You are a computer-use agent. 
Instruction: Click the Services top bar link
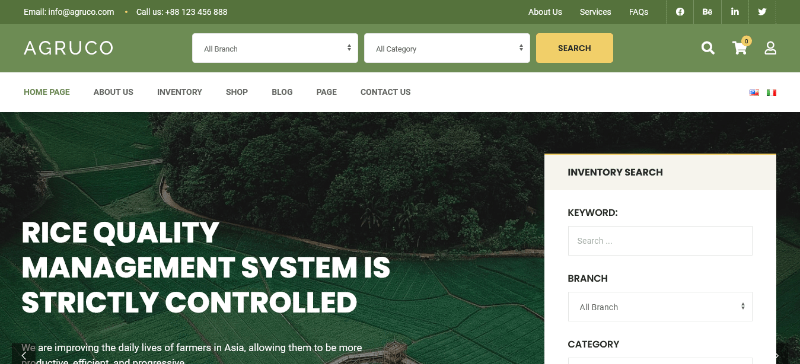coord(595,12)
